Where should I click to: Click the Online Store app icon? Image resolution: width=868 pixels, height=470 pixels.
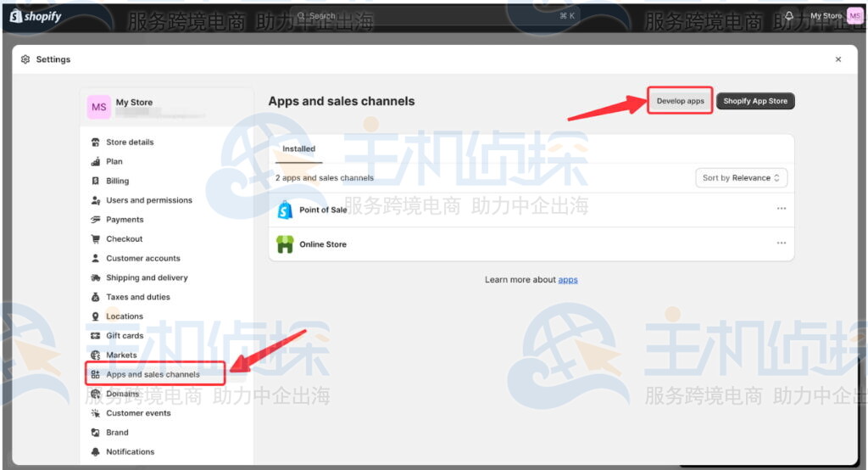pyautogui.click(x=285, y=243)
